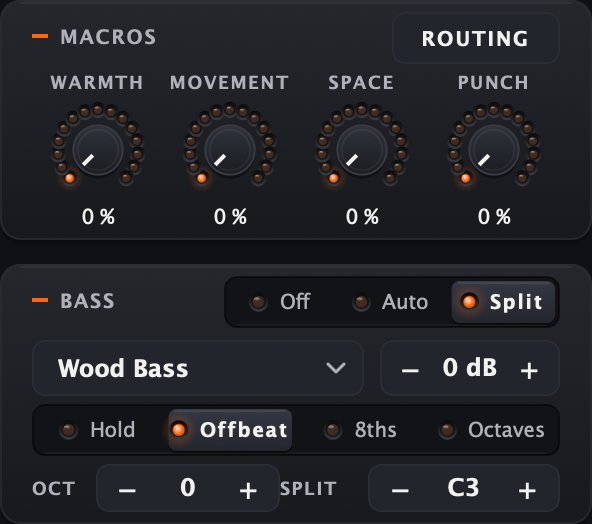
Task: Choose the 8ths bass pattern
Action: coord(361,430)
